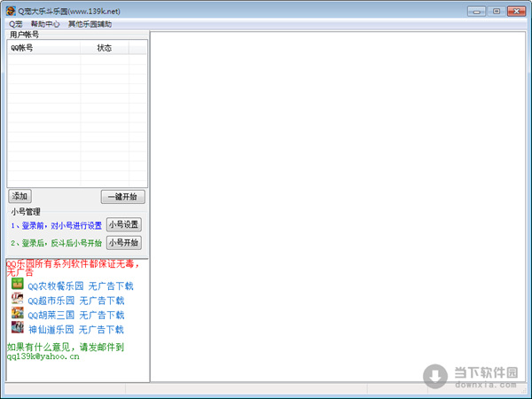Image resolution: width=532 pixels, height=399 pixels.
Task: Click the 一键开始 button
Action: [x=123, y=197]
